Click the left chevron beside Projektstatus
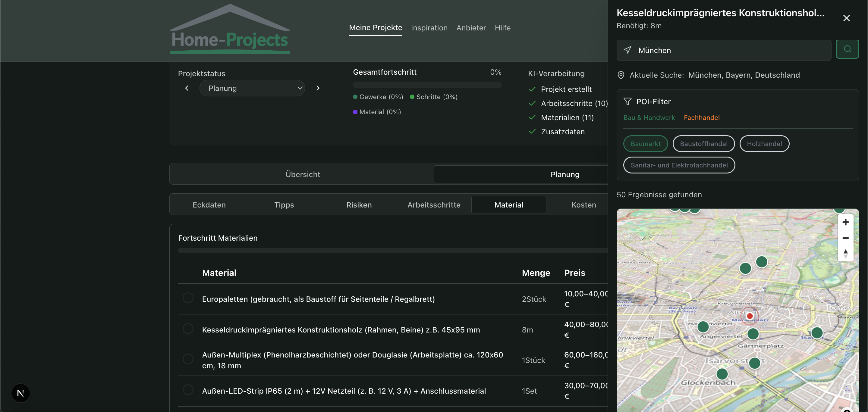The height and width of the screenshot is (412, 868). pyautogui.click(x=187, y=88)
